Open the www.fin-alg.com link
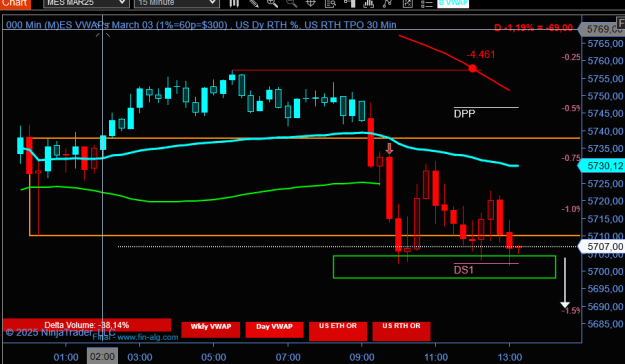 (x=148, y=337)
